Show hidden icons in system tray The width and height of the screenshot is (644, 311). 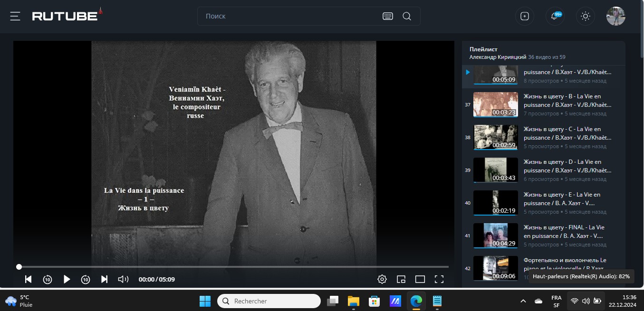(523, 301)
